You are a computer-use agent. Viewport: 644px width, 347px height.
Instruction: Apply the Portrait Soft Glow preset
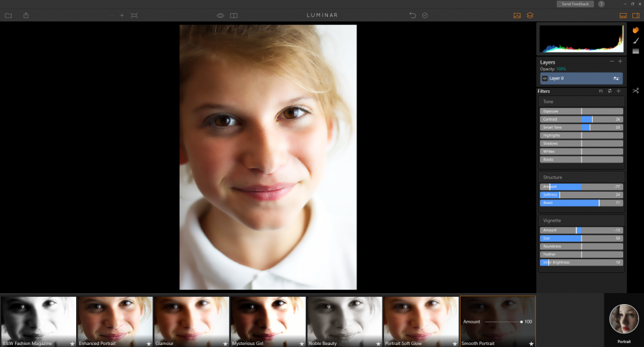click(421, 322)
